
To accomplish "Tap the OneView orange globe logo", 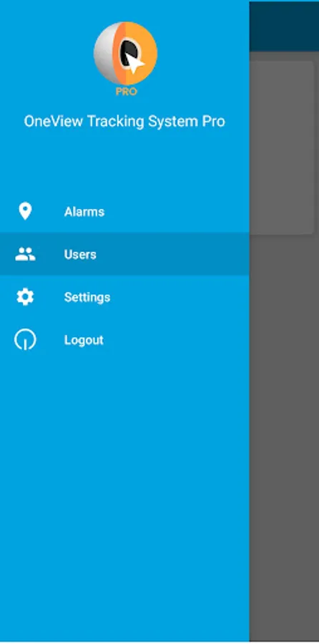I will tap(125, 54).
